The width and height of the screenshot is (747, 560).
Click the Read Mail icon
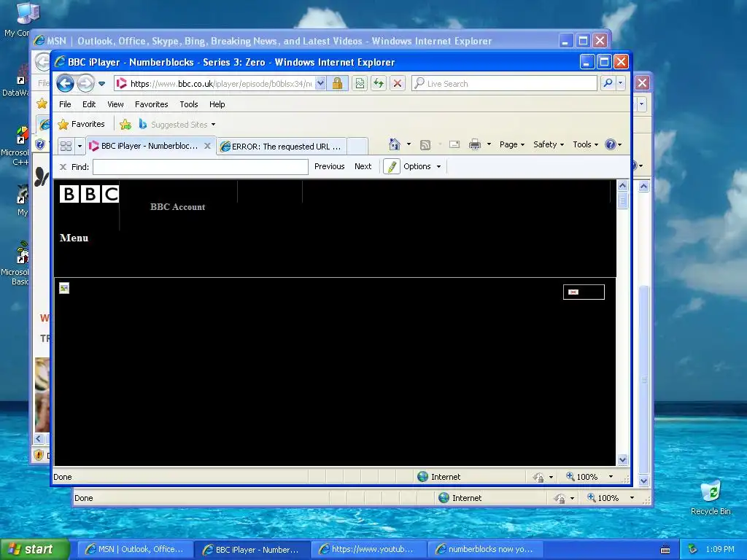454,144
